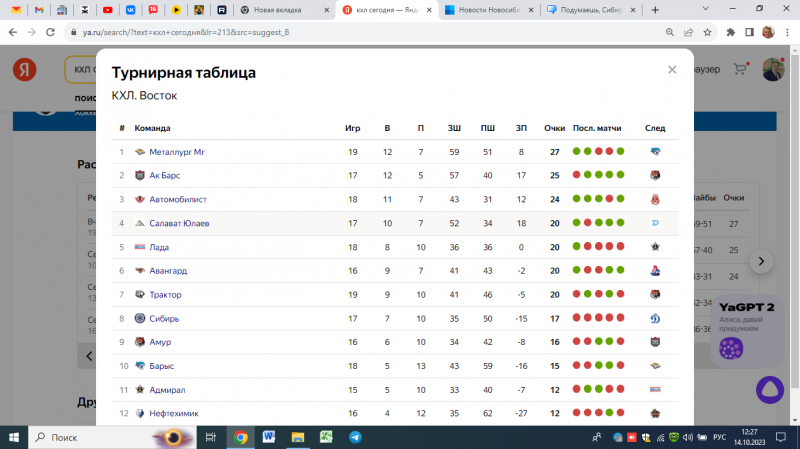Open the Сибирь team link
800x449 pixels.
pos(164,319)
